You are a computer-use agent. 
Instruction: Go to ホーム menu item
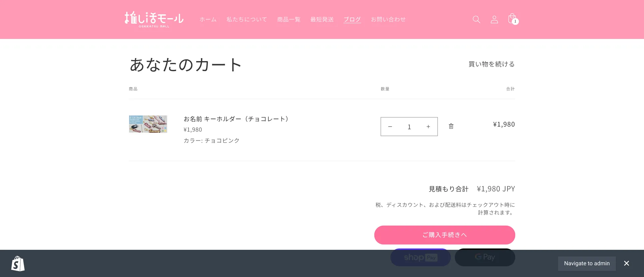tap(208, 19)
